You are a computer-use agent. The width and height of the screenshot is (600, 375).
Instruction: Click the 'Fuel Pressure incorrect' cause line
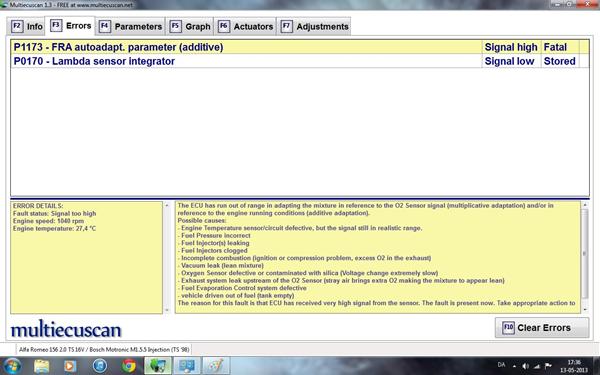click(x=214, y=235)
